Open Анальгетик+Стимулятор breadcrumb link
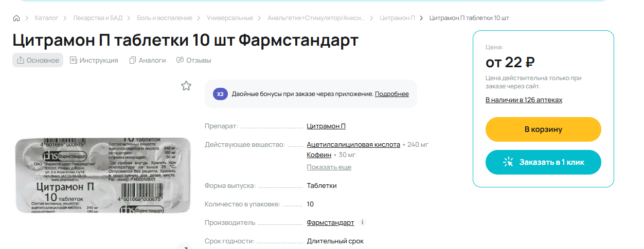 [x=316, y=18]
